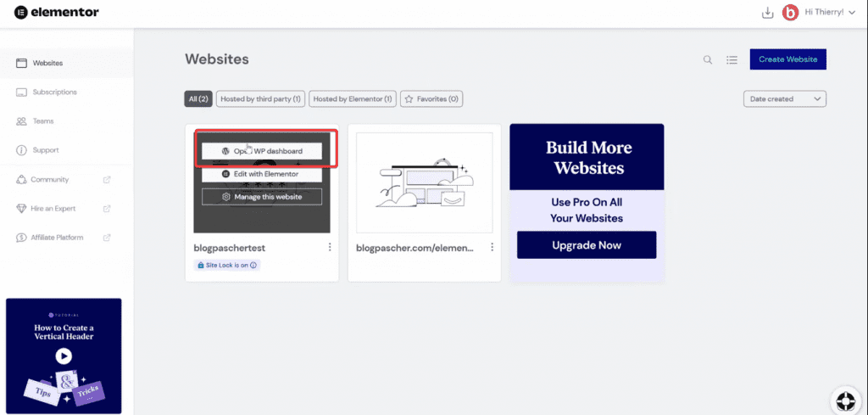The image size is (868, 415).
Task: Click the external link icon beside Community
Action: tap(107, 180)
